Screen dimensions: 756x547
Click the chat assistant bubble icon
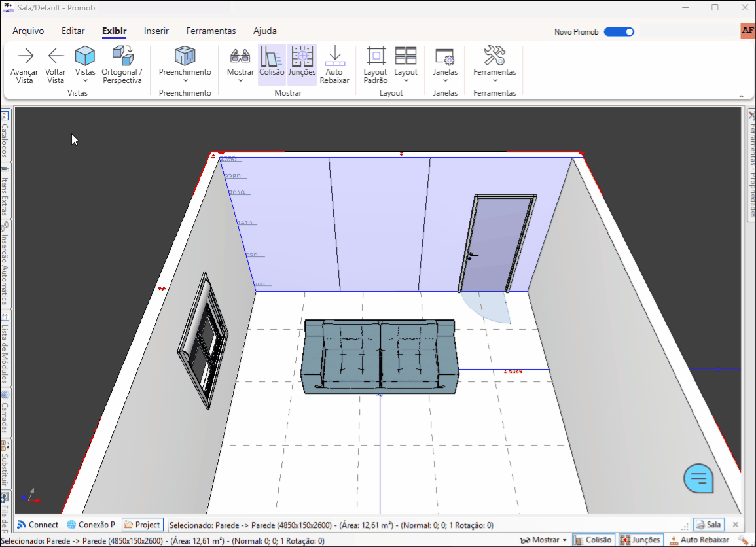tap(698, 478)
